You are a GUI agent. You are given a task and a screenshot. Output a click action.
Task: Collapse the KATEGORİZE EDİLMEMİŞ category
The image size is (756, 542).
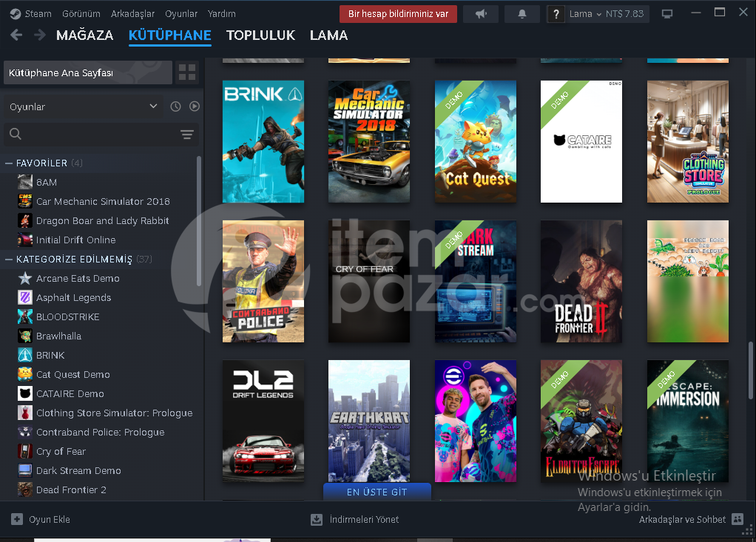click(x=9, y=260)
